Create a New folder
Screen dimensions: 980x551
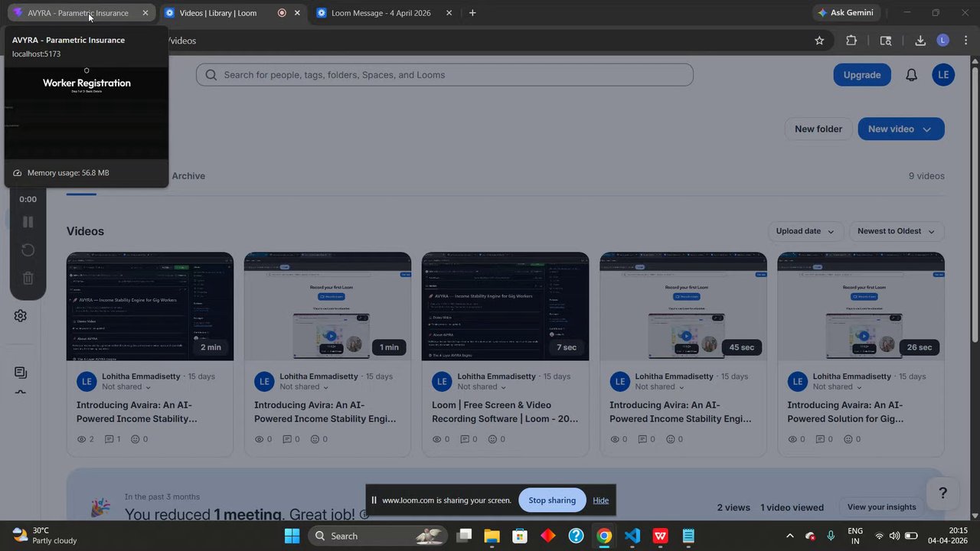[x=818, y=129]
